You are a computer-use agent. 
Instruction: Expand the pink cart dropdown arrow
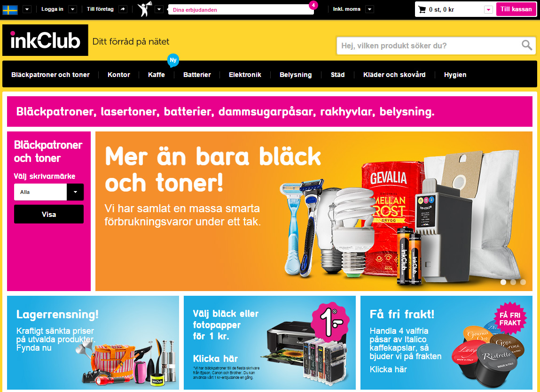pos(488,10)
